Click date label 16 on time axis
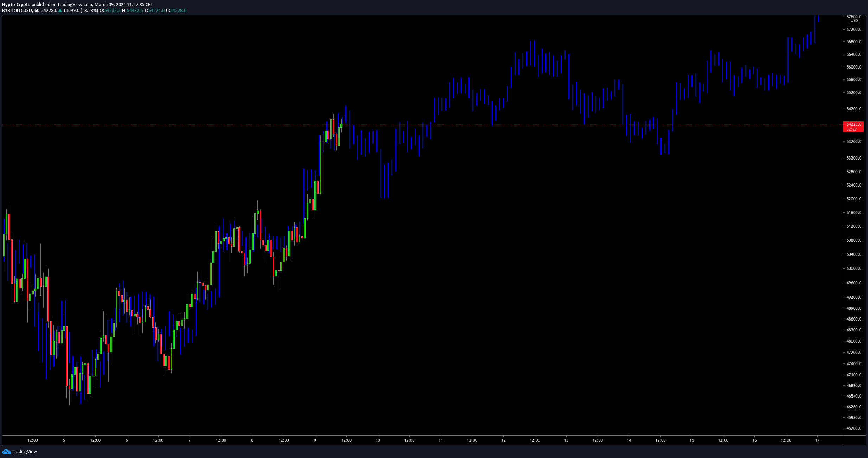 [755, 440]
